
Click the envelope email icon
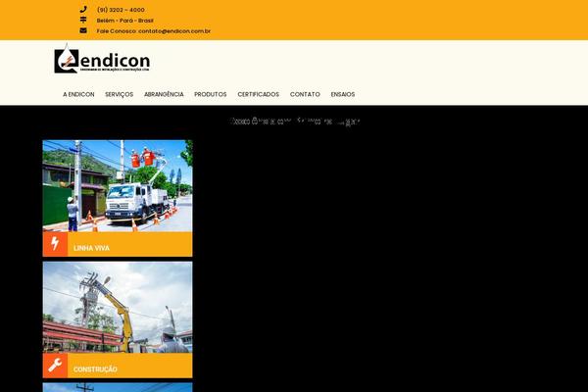click(83, 30)
